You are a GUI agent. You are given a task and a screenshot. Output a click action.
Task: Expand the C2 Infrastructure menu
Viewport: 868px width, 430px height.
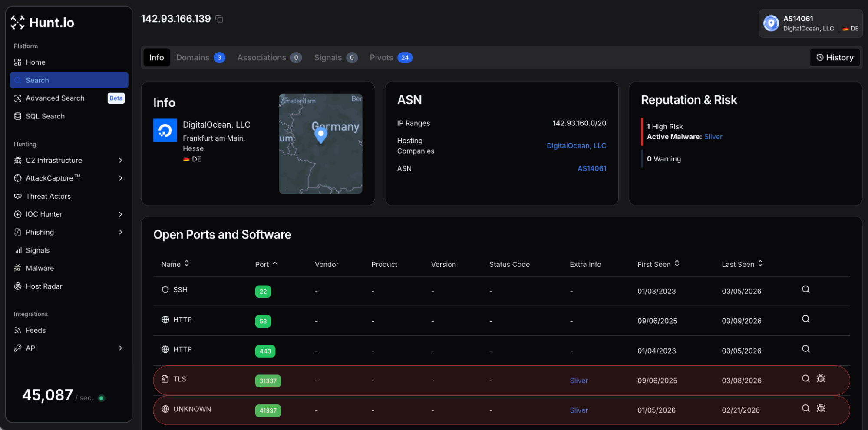(x=120, y=161)
